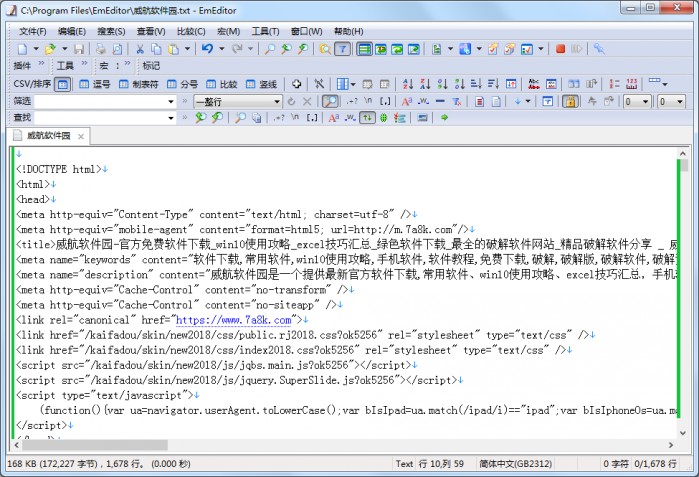The height and width of the screenshot is (477, 699).
Task: Click the Print icon
Action: [x=101, y=49]
